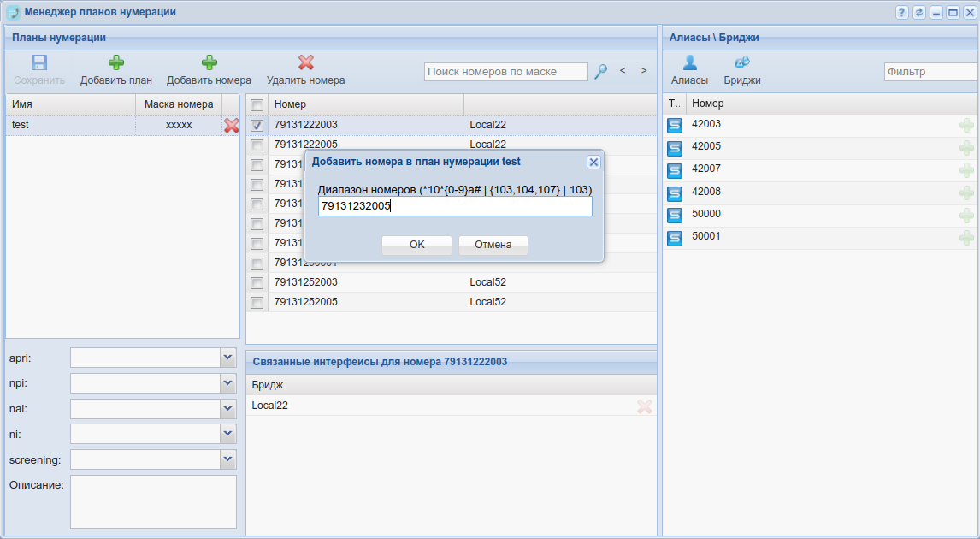Click the Add numbers toolbar icon
980x539 pixels.
click(x=209, y=62)
